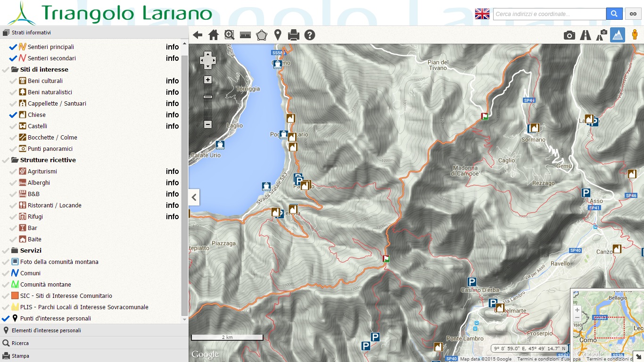
Task: Focus the Cerca indirizzi e coordinate field
Action: click(x=549, y=14)
